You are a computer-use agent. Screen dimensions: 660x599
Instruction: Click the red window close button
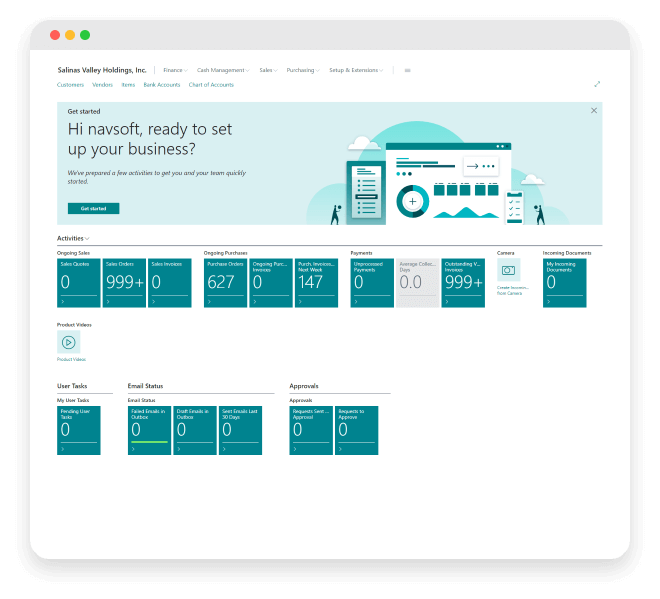[55, 35]
